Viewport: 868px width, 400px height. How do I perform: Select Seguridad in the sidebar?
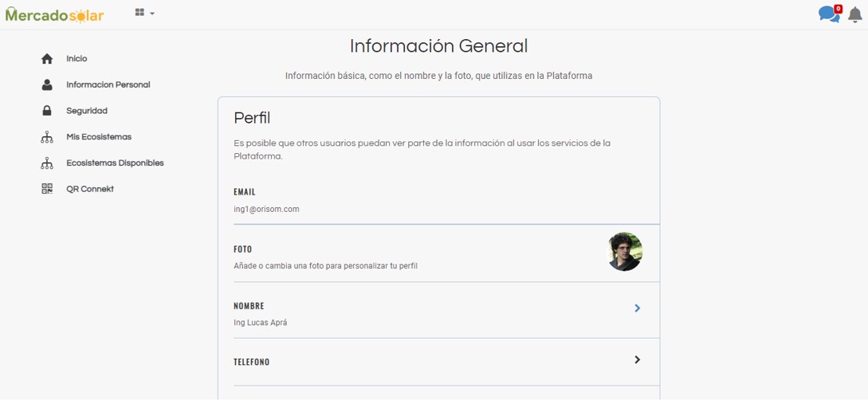coord(86,111)
